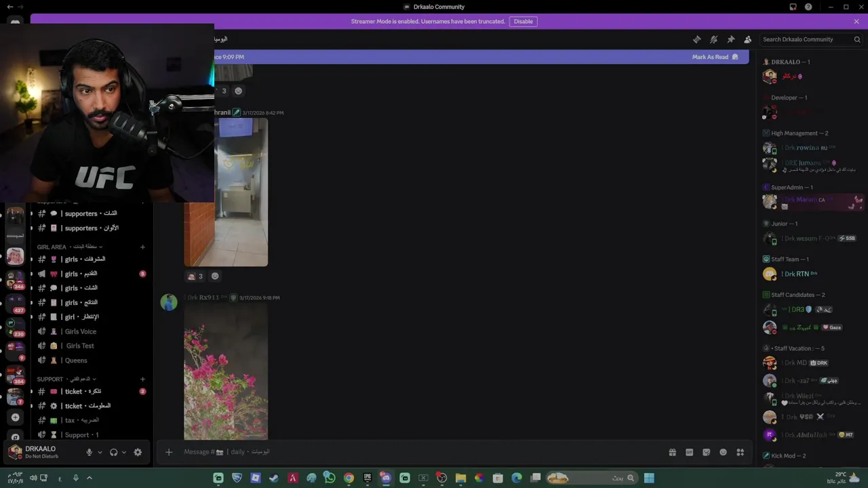
Task: Open the supporters الشات channel
Action: point(90,213)
